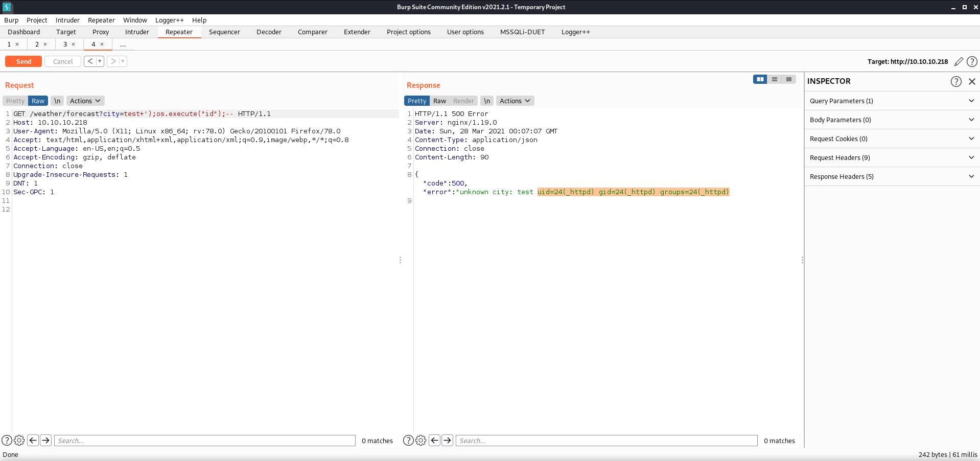Image resolution: width=980 pixels, height=461 pixels.
Task: Toggle response newline display
Action: 487,101
